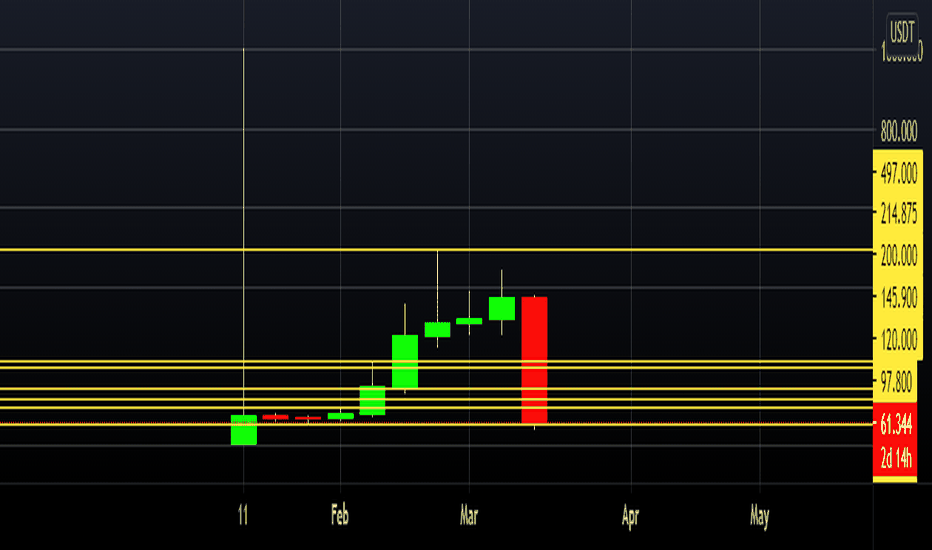The width and height of the screenshot is (932, 550).
Task: Click the 2d 14h countdown label
Action: click(x=895, y=458)
